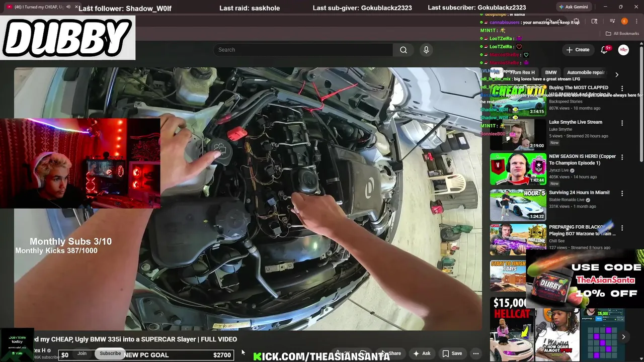Click the video title text FULL VIDEO
This screenshot has height=362, width=644.
[219, 339]
